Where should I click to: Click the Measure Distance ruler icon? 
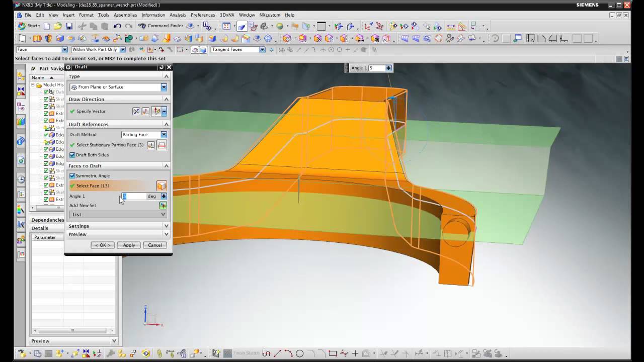[x=450, y=26]
